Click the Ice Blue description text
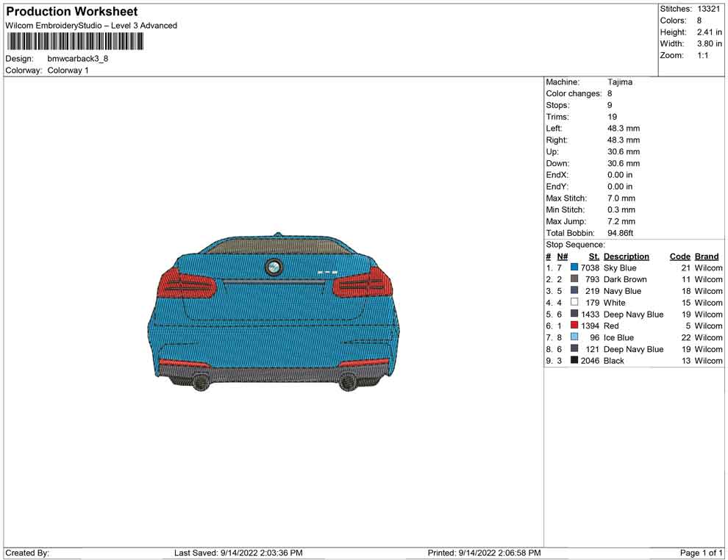 tap(618, 337)
